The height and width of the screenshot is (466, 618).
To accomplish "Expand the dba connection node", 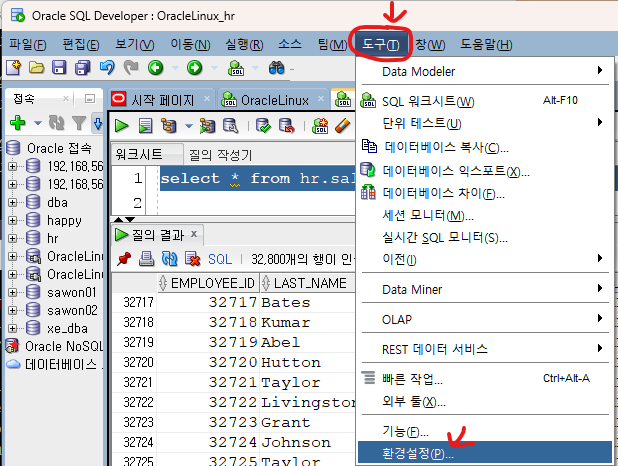I will coord(13,203).
